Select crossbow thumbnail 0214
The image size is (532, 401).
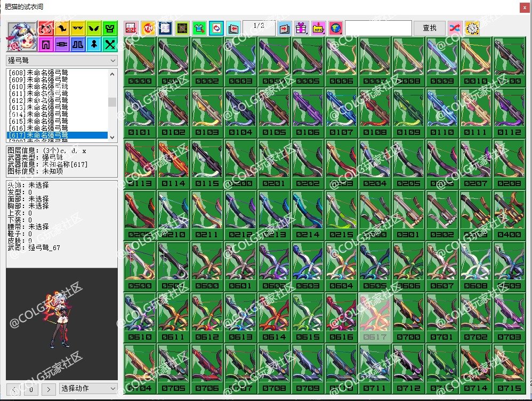(x=308, y=215)
